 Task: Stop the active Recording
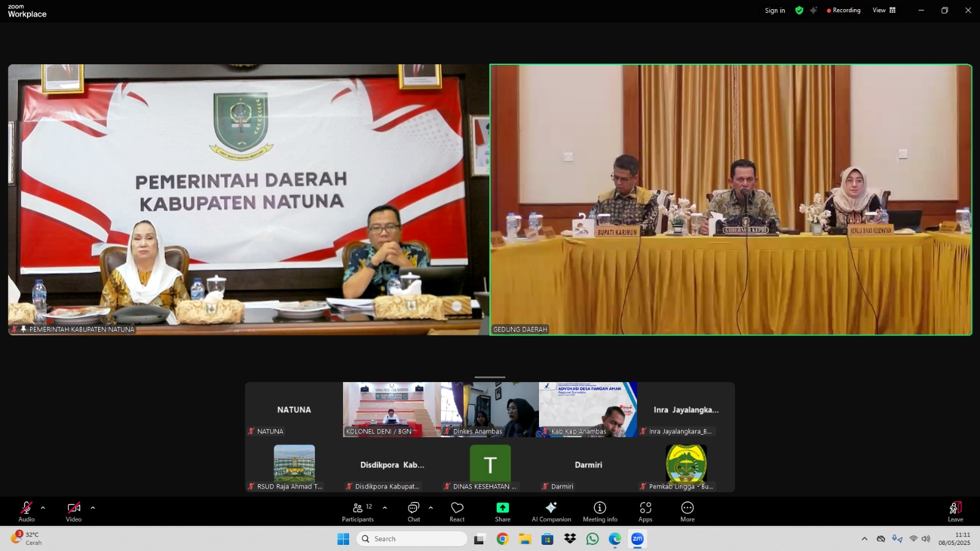click(843, 10)
